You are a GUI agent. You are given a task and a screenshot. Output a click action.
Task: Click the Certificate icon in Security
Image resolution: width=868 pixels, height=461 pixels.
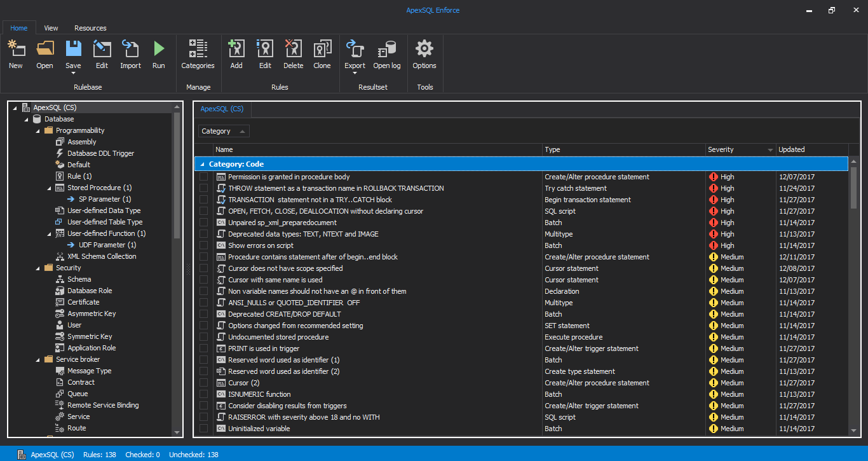[x=60, y=302]
